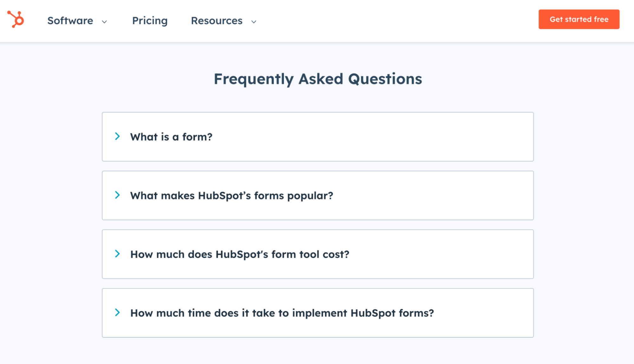Click the chevron icon beside Software

[x=104, y=22]
